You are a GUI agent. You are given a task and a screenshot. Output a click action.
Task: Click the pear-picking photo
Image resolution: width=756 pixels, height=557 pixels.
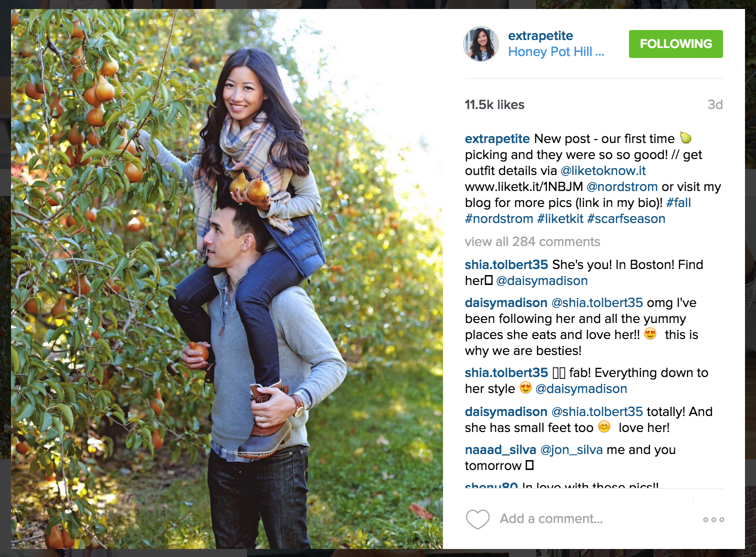(x=227, y=279)
